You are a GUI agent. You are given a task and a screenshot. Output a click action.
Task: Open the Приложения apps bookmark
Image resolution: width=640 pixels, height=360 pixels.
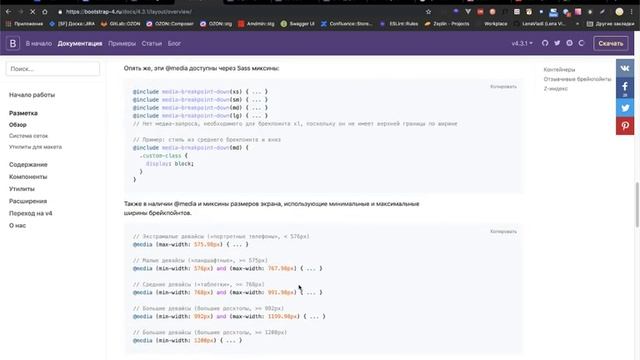24,24
